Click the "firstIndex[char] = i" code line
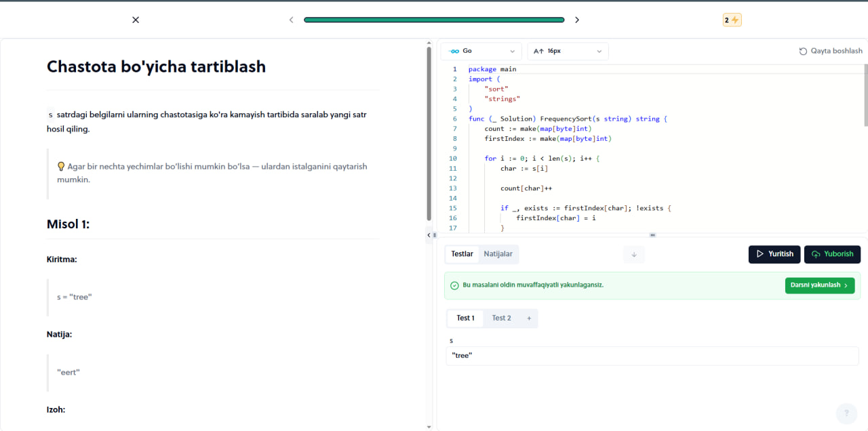 point(557,218)
